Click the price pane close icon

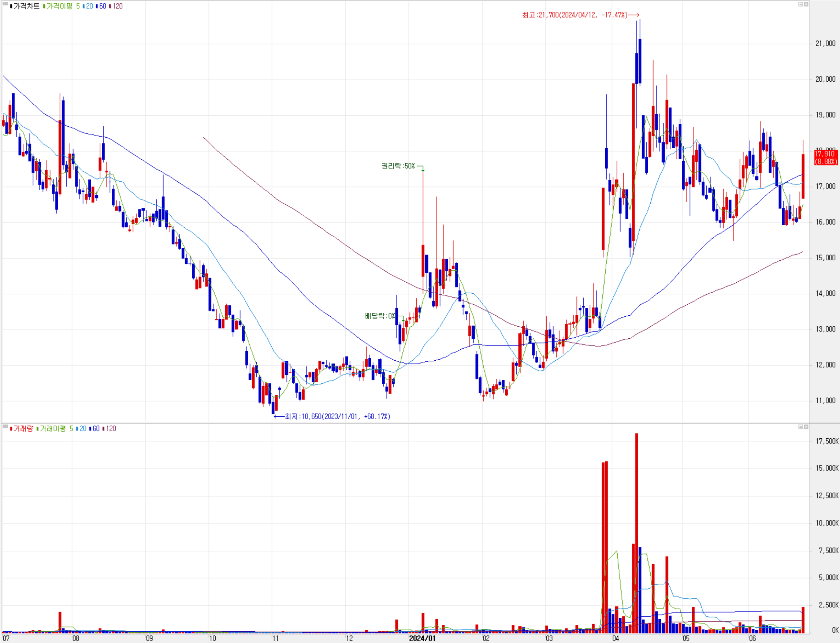806,4
